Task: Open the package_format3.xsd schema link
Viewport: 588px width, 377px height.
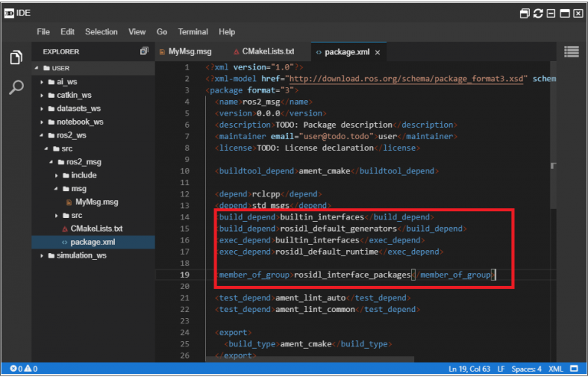Action: coord(407,79)
